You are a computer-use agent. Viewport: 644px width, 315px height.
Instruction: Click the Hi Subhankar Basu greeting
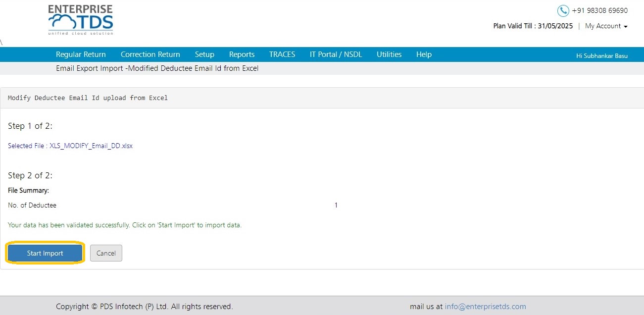[x=602, y=56]
